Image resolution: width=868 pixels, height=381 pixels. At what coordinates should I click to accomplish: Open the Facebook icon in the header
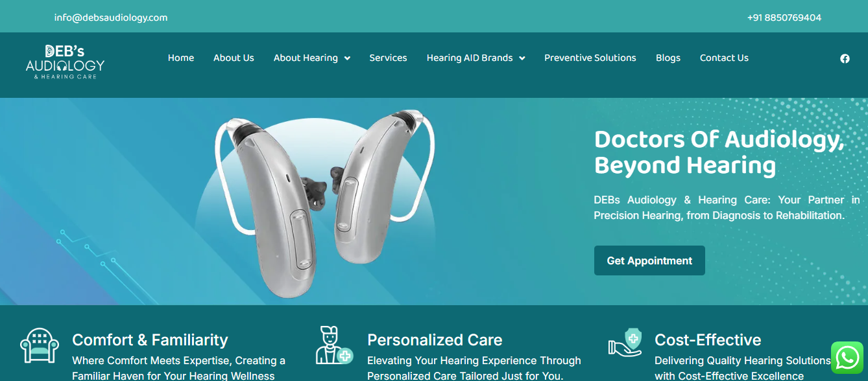tap(845, 58)
